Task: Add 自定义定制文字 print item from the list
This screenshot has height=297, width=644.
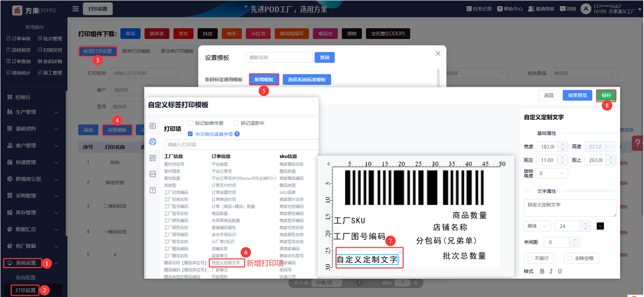Action: 226,263
